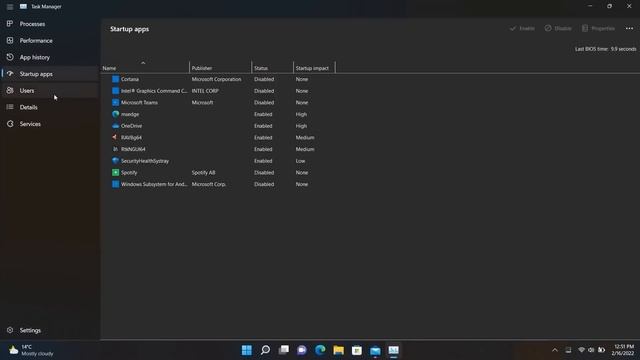The height and width of the screenshot is (360, 640).
Task: Open Mail app from taskbar
Action: point(375,350)
